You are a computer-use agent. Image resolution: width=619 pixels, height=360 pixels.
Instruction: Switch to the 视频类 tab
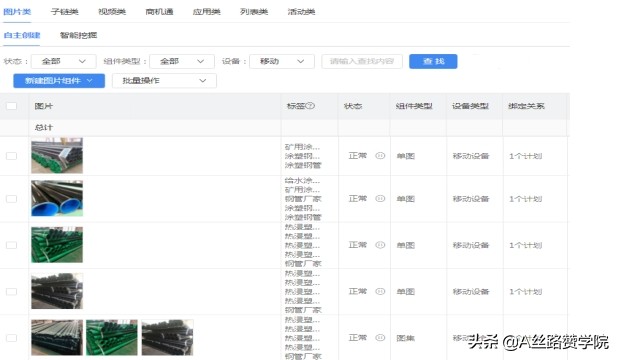click(x=112, y=12)
